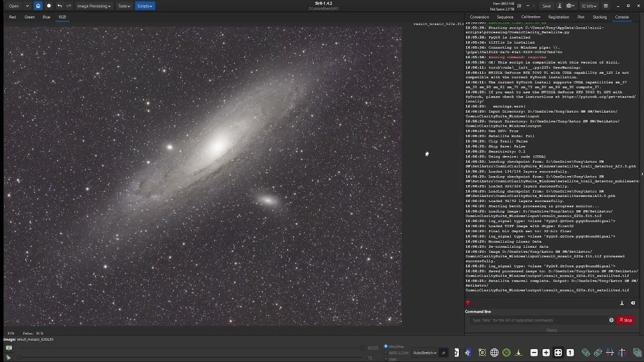
Task: Redo the operation with the forward arrow
Action: (69, 6)
